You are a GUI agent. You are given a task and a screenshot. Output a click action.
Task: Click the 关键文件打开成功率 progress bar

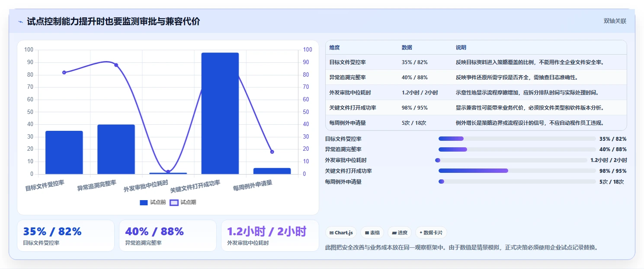[x=517, y=171]
